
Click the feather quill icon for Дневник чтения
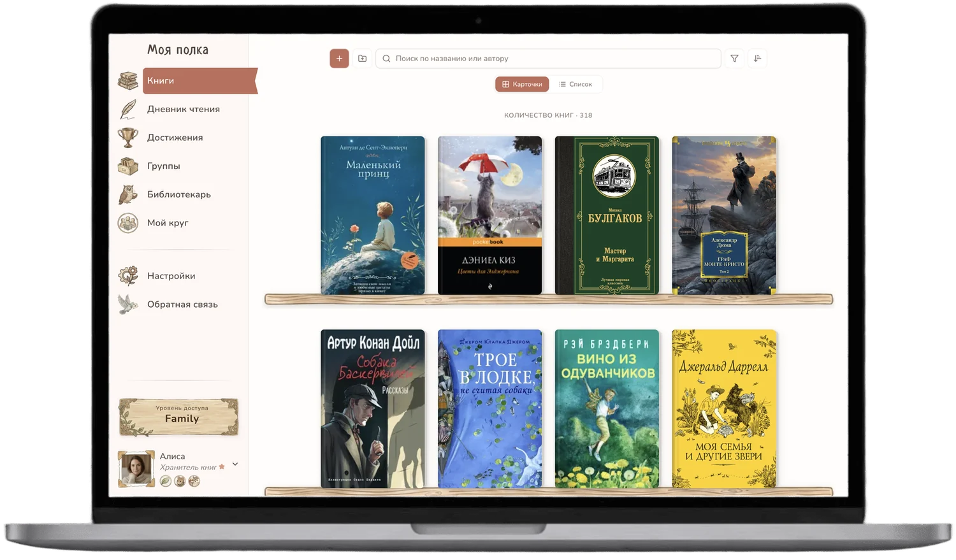pyautogui.click(x=128, y=109)
